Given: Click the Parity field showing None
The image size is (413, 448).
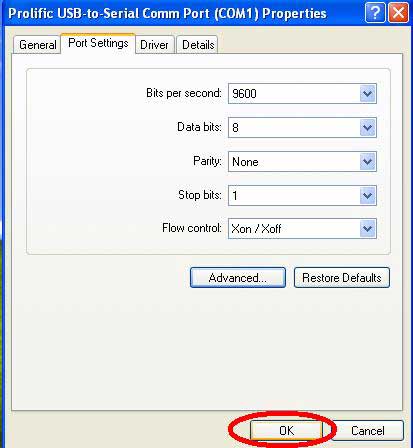Looking at the screenshot, I should 302,162.
